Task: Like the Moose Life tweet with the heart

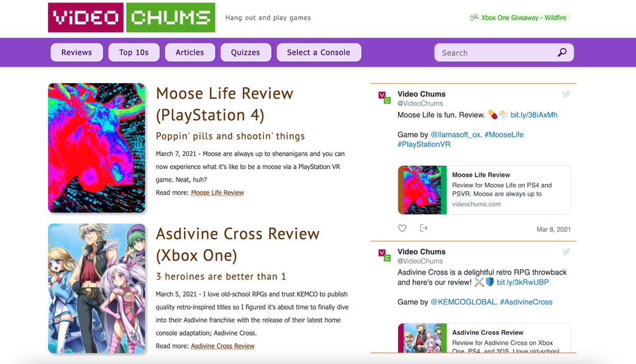Action: 402,228
